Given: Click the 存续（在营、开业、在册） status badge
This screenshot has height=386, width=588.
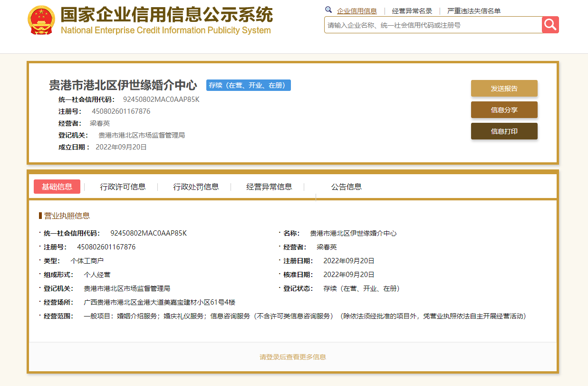Looking at the screenshot, I should coord(249,86).
